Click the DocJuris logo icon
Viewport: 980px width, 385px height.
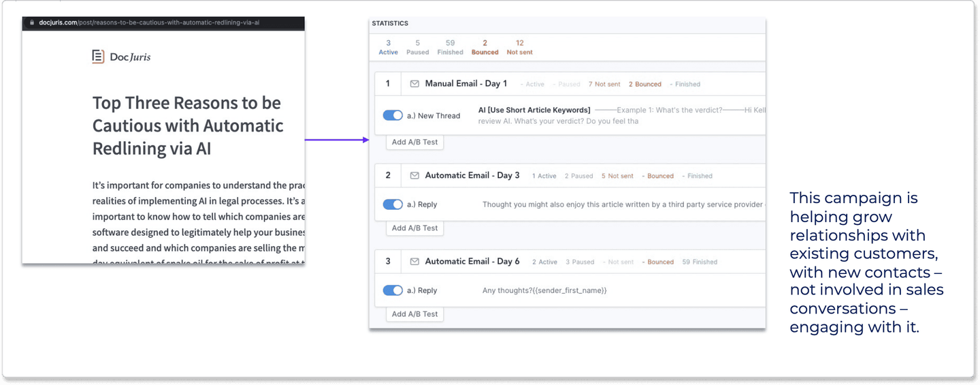[x=99, y=57]
